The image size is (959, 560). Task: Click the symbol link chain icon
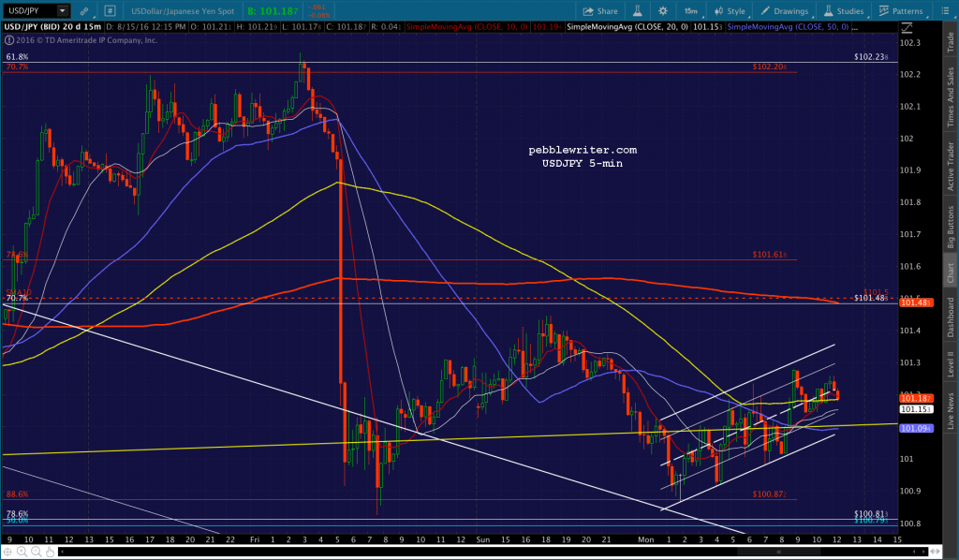tap(83, 11)
